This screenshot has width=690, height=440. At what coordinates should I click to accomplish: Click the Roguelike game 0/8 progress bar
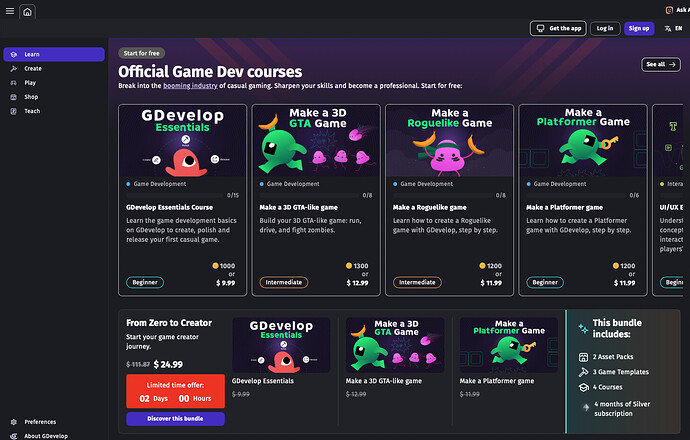442,195
